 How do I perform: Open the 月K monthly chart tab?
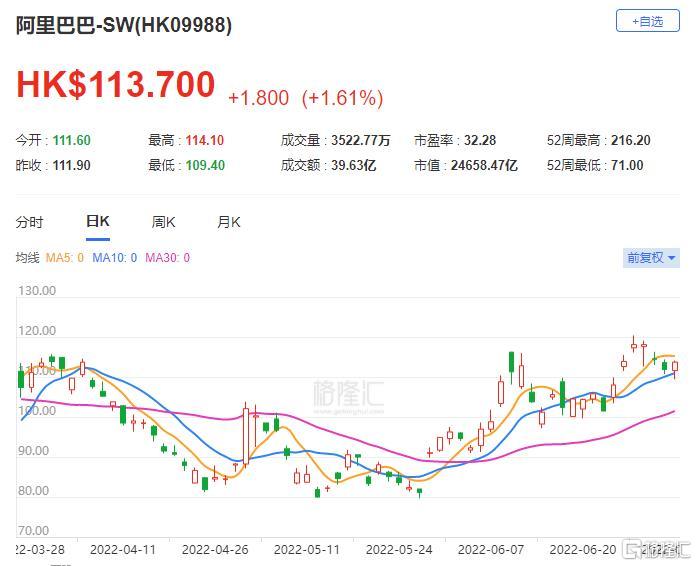pos(228,221)
